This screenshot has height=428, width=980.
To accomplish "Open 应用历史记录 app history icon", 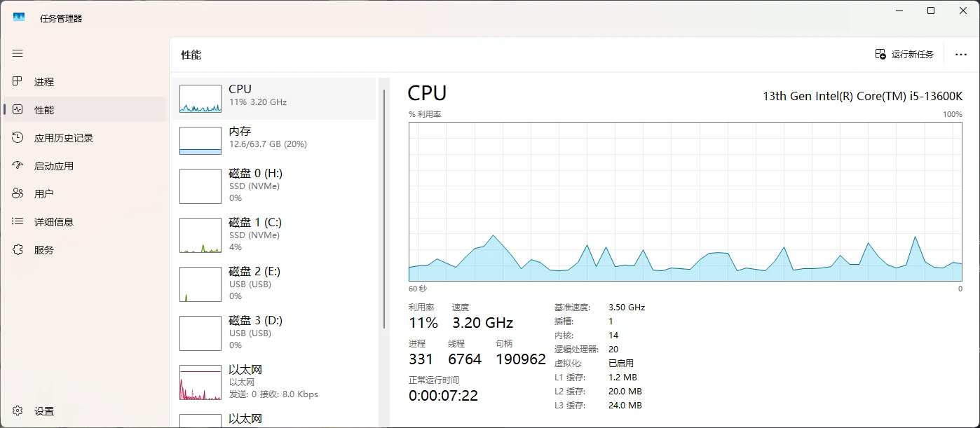I will (18, 137).
